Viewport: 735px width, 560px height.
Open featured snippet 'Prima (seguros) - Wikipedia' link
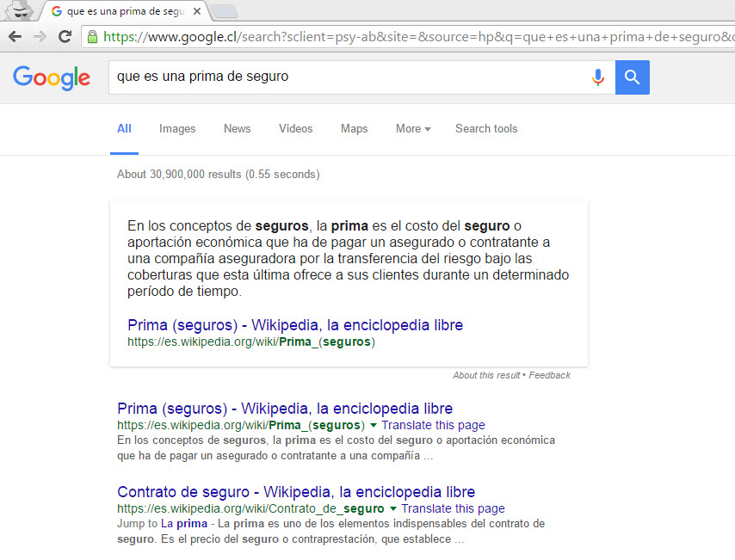[x=295, y=325]
